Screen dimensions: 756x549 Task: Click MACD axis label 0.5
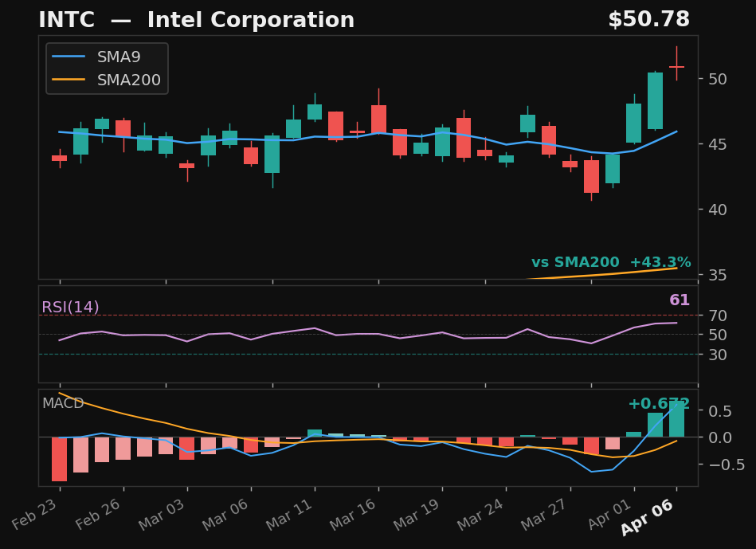720,411
